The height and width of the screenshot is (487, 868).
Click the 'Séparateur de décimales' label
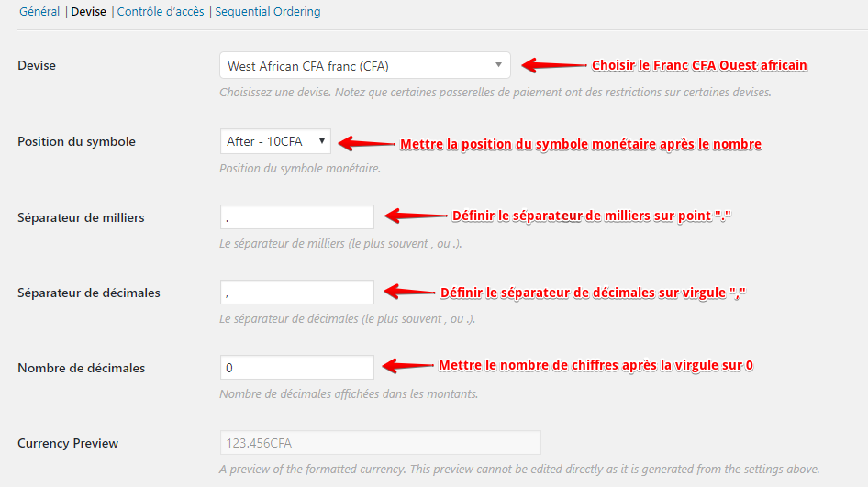coord(89,293)
